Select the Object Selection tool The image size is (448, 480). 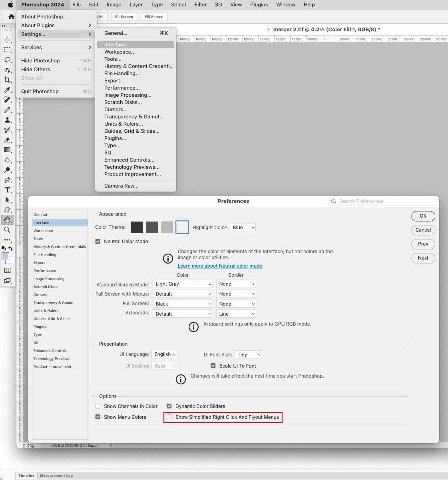(x=7, y=70)
